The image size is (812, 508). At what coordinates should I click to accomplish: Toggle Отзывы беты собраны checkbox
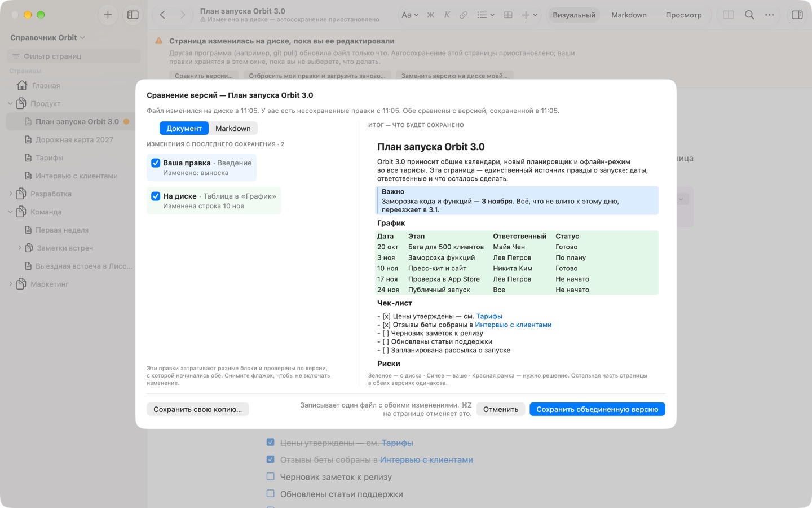(271, 459)
